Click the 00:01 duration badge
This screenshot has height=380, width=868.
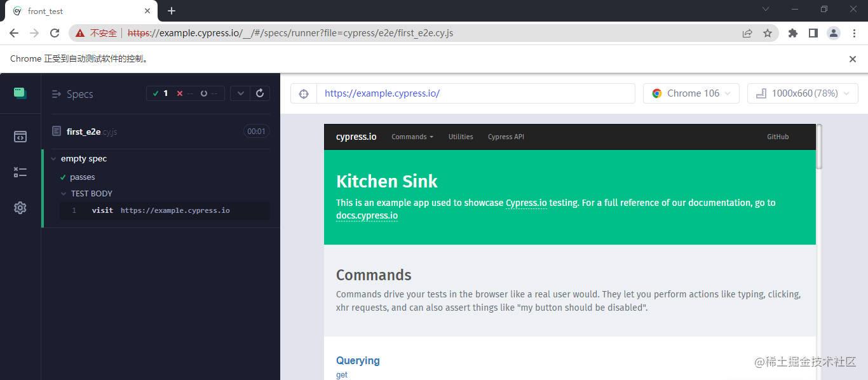coord(256,132)
